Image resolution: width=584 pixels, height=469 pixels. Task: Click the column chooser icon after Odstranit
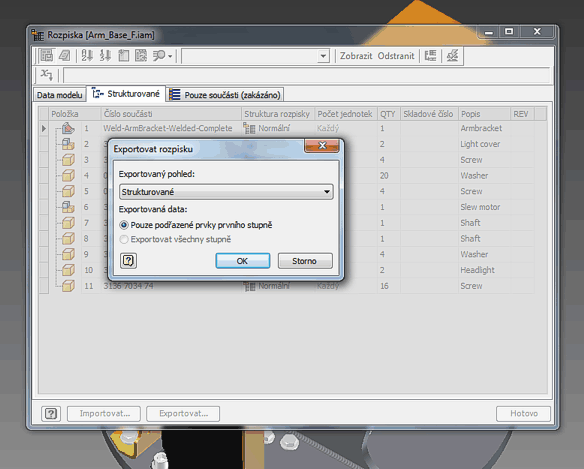tap(430, 56)
